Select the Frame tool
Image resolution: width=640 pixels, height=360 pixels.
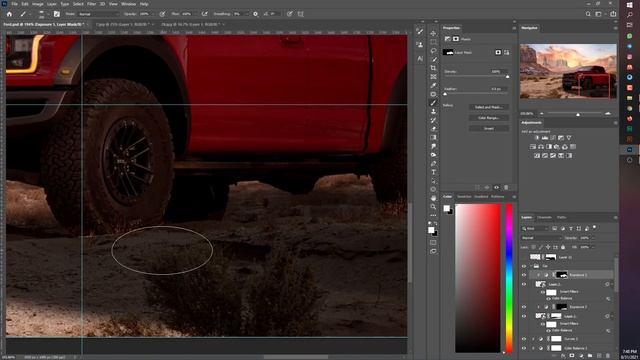click(433, 77)
